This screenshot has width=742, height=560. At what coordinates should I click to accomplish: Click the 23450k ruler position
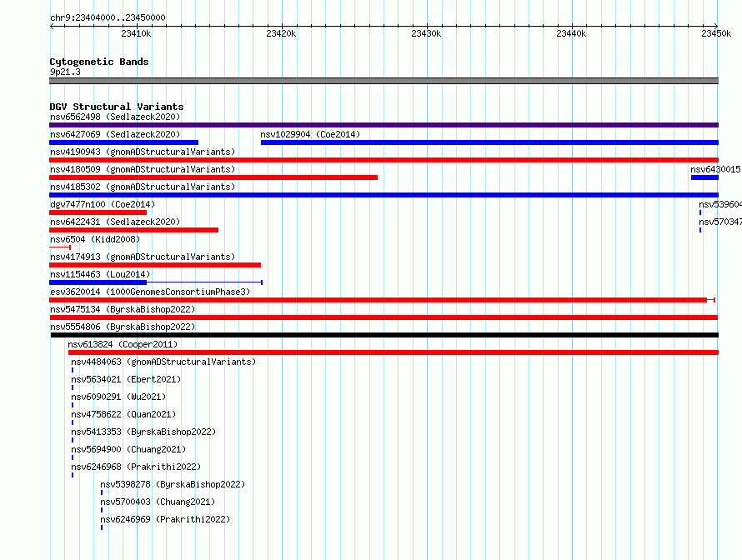click(716, 33)
